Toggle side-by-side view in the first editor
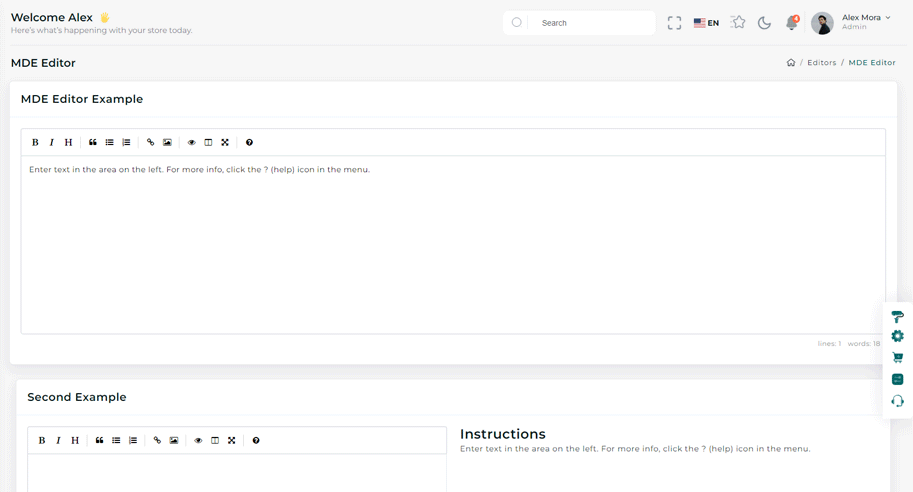 (208, 143)
